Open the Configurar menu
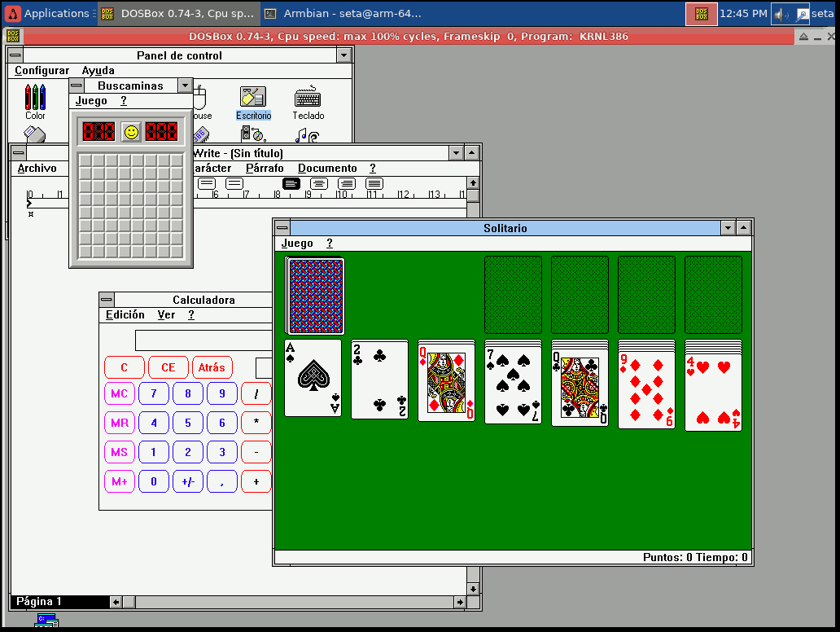 [x=42, y=70]
